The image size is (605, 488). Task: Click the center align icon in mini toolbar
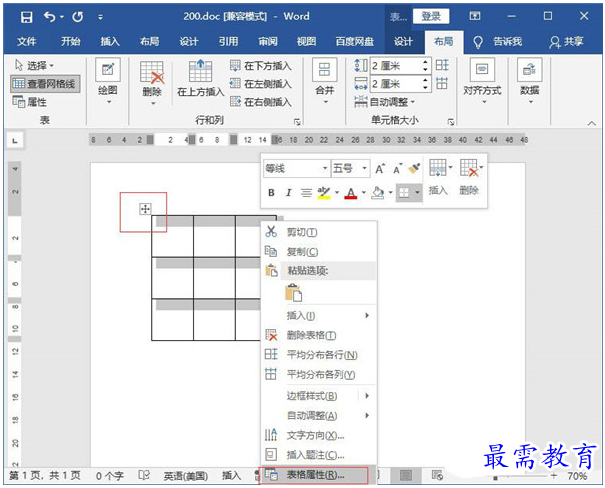pos(306,192)
